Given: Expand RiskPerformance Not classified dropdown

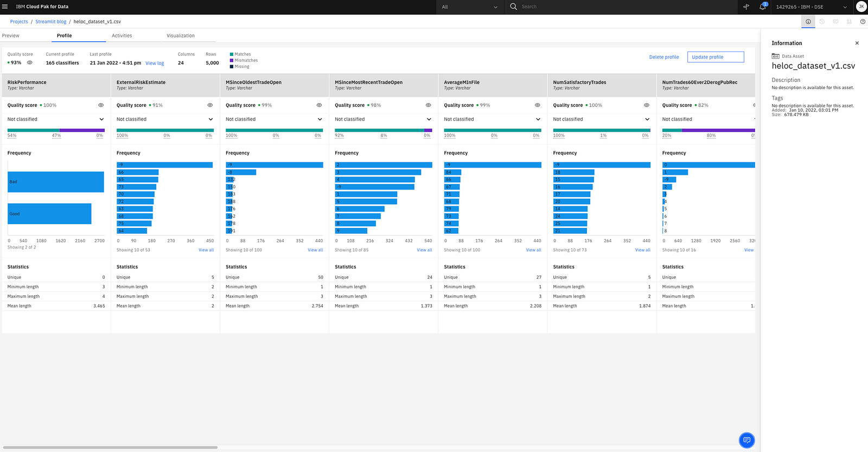Looking at the screenshot, I should [x=56, y=119].
